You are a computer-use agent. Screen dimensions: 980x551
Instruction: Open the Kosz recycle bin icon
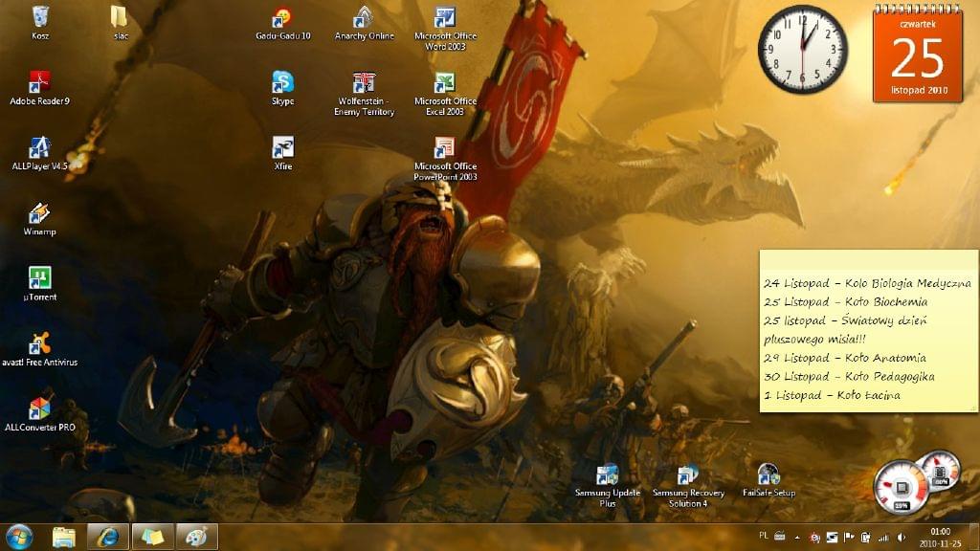coord(40,23)
